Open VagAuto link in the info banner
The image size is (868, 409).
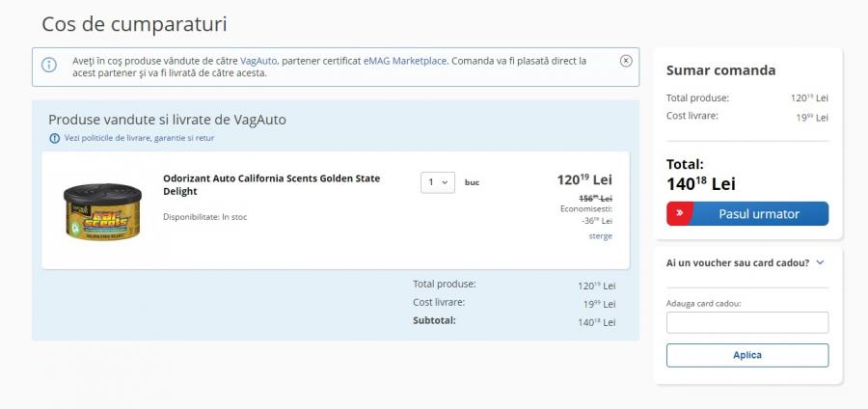pos(258,61)
